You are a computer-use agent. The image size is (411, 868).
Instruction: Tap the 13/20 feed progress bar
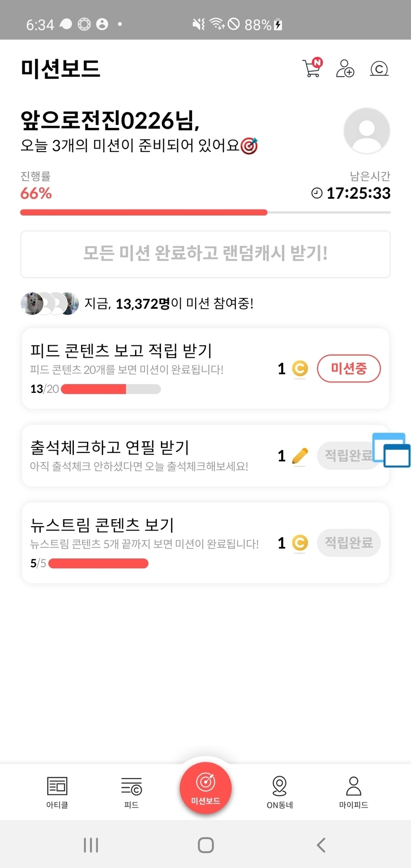(x=110, y=389)
